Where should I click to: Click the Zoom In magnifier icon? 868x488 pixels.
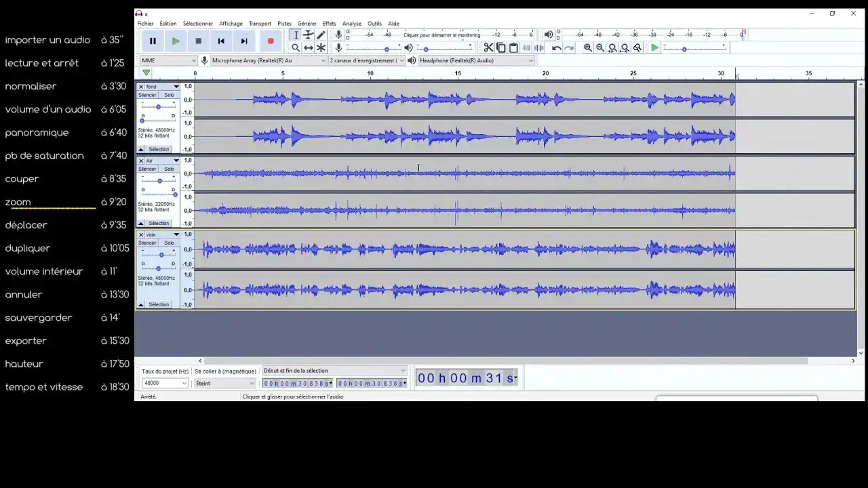(587, 47)
